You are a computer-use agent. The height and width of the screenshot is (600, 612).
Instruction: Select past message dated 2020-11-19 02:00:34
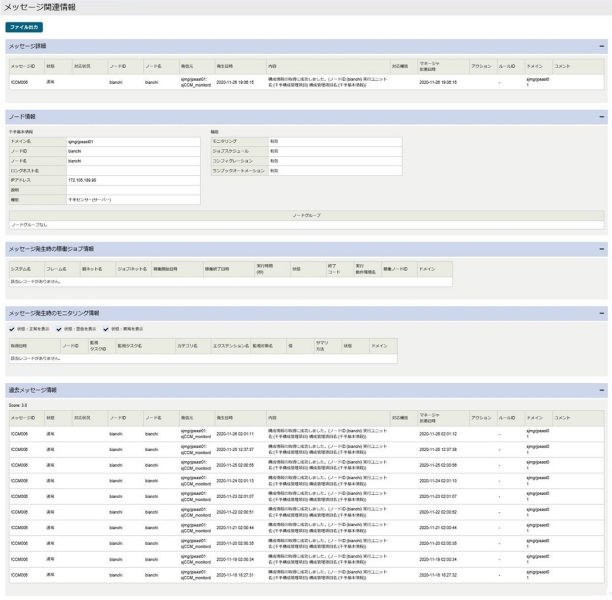click(x=307, y=559)
